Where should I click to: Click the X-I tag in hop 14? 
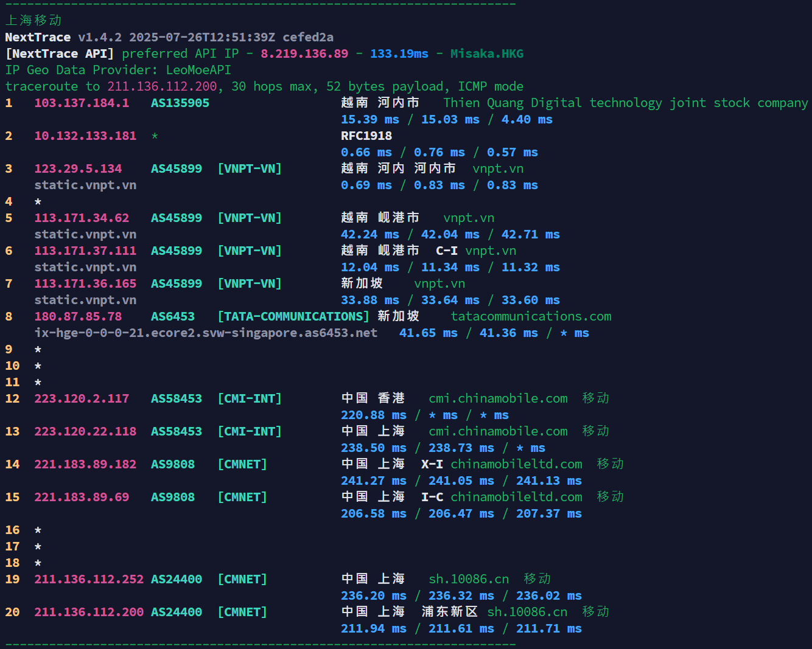pyautogui.click(x=432, y=464)
